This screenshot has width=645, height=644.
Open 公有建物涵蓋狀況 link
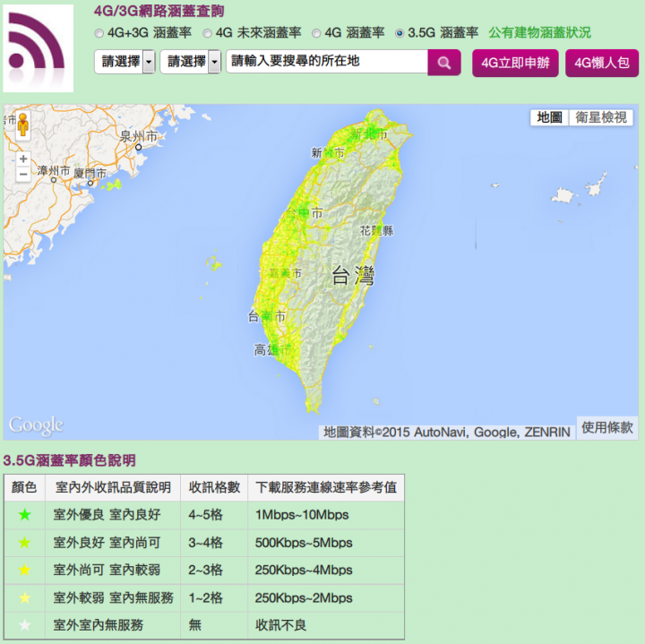[539, 32]
